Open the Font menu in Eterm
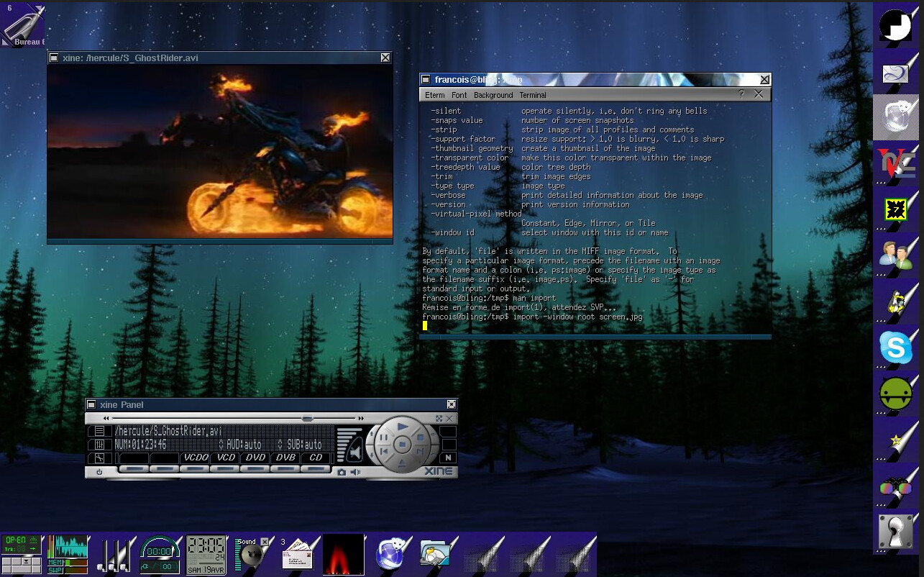 (x=459, y=95)
